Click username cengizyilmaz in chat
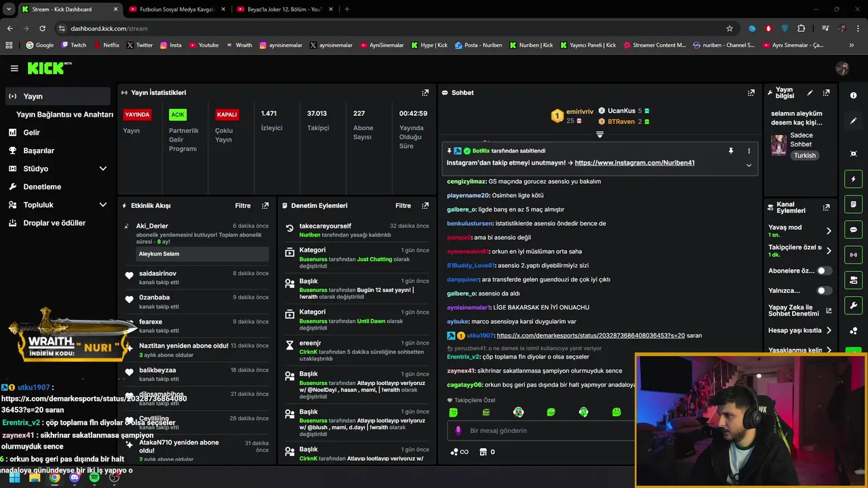 pyautogui.click(x=467, y=182)
